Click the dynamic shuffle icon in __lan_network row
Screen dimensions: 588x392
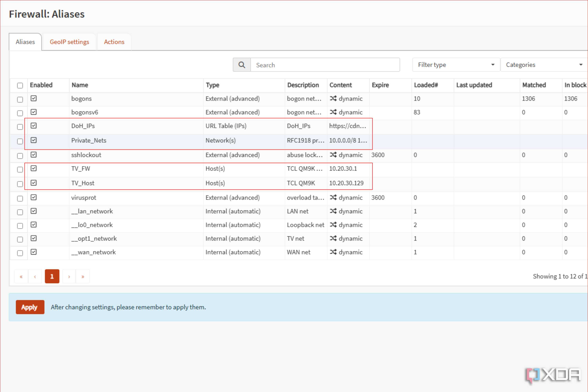coord(333,211)
